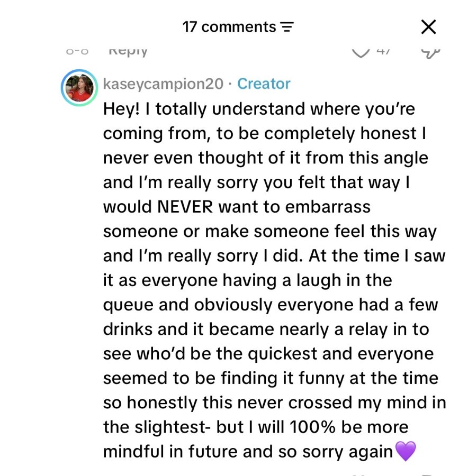Tap the 17 comments header title
The width and height of the screenshot is (459, 476).
pos(229,27)
